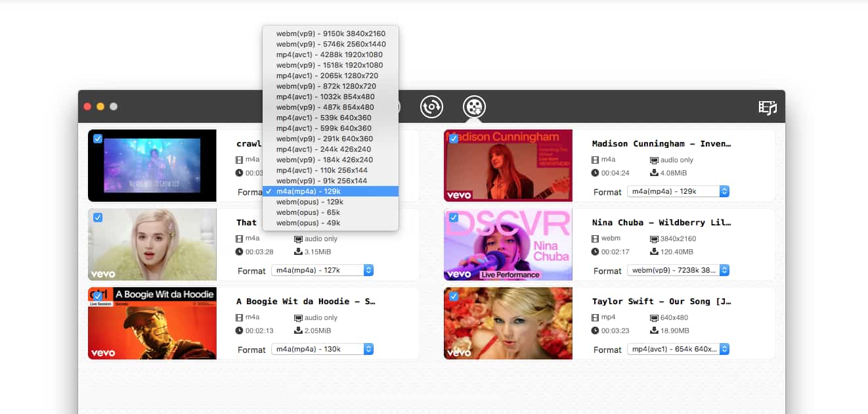Click the A Boogie Wit da Hoodie thumbnail
The image size is (868, 414).
152,323
